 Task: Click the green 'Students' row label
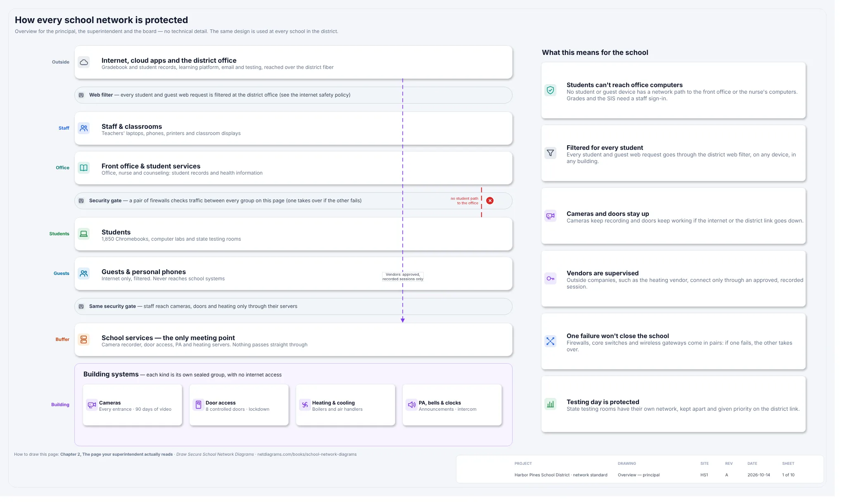coord(59,234)
